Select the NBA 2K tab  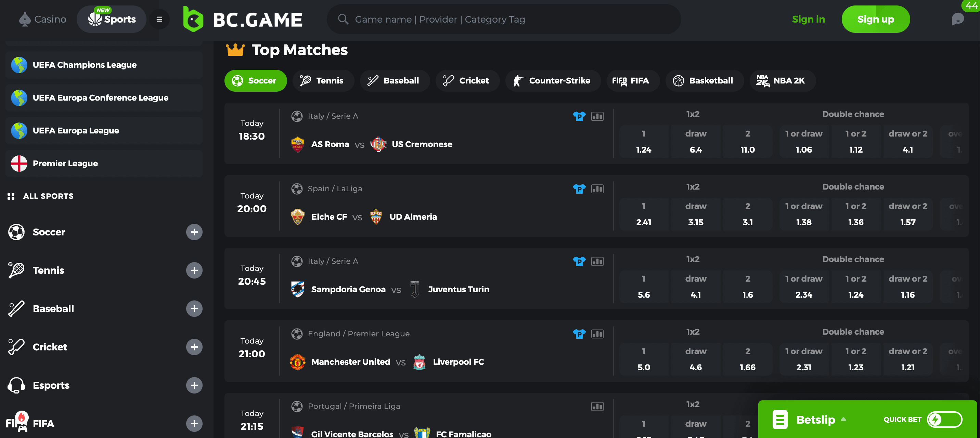(x=782, y=80)
